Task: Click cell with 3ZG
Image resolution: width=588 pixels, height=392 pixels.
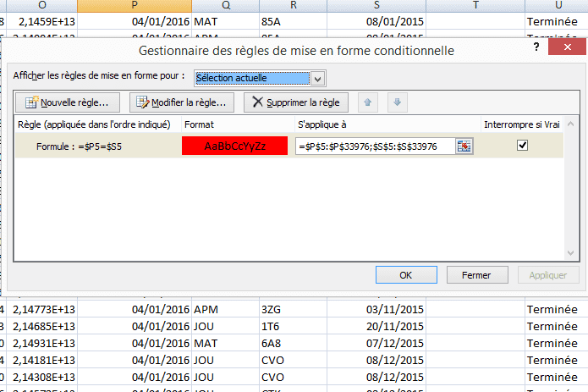Action: (294, 310)
